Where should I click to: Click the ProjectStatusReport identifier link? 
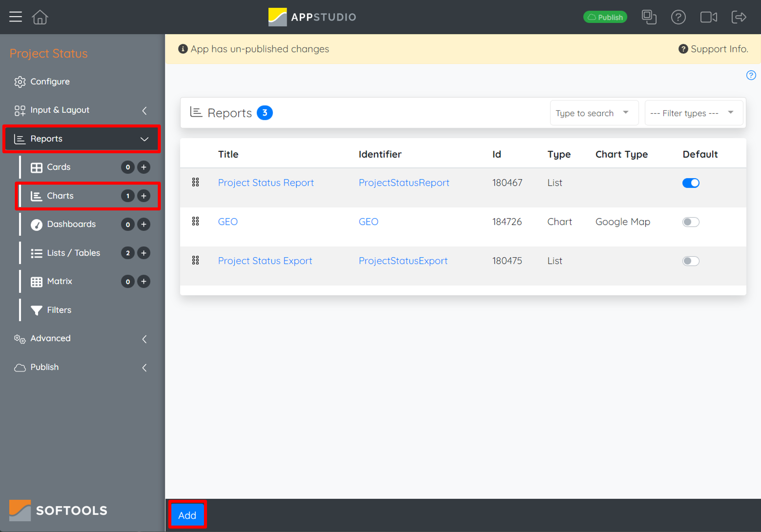click(x=404, y=183)
